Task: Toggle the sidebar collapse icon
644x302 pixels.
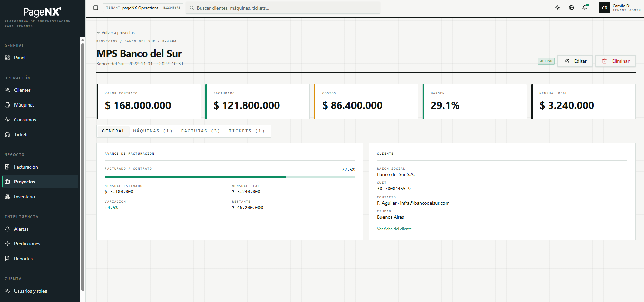Action: 96,8
